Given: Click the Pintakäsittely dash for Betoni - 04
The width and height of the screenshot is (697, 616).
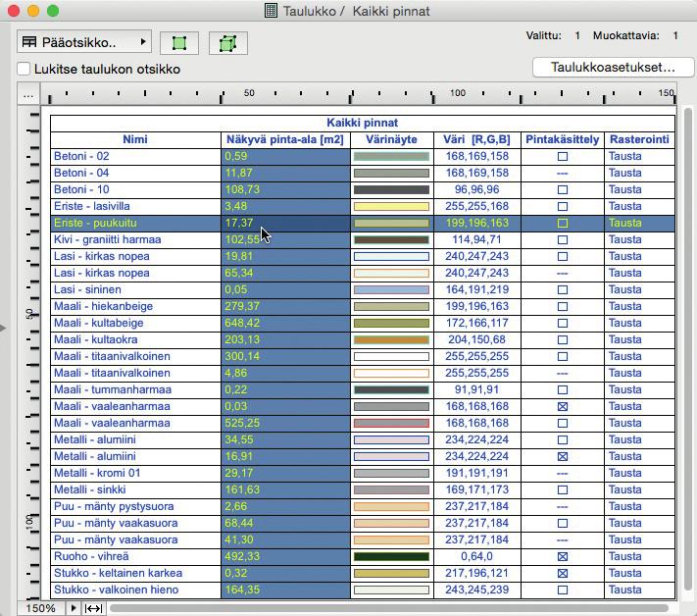Looking at the screenshot, I should tap(563, 174).
